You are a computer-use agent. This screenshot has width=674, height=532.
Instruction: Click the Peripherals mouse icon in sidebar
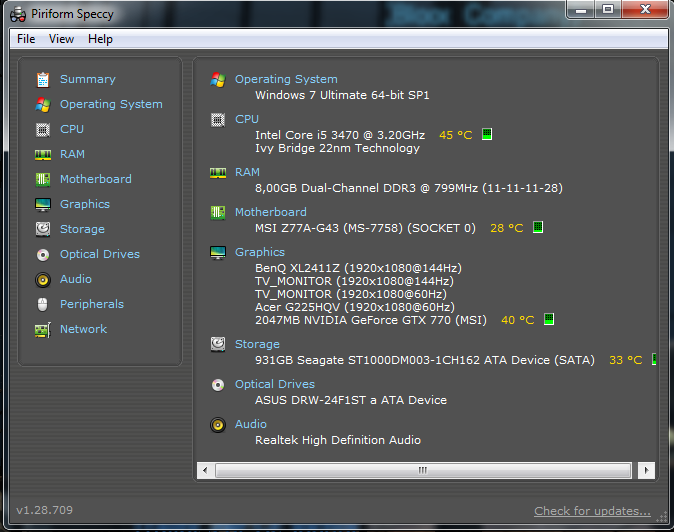pos(43,304)
